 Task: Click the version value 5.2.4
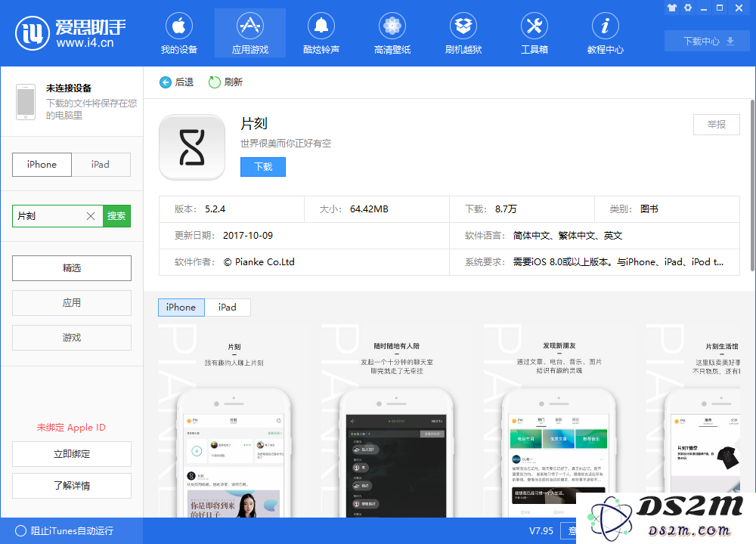tap(215, 209)
